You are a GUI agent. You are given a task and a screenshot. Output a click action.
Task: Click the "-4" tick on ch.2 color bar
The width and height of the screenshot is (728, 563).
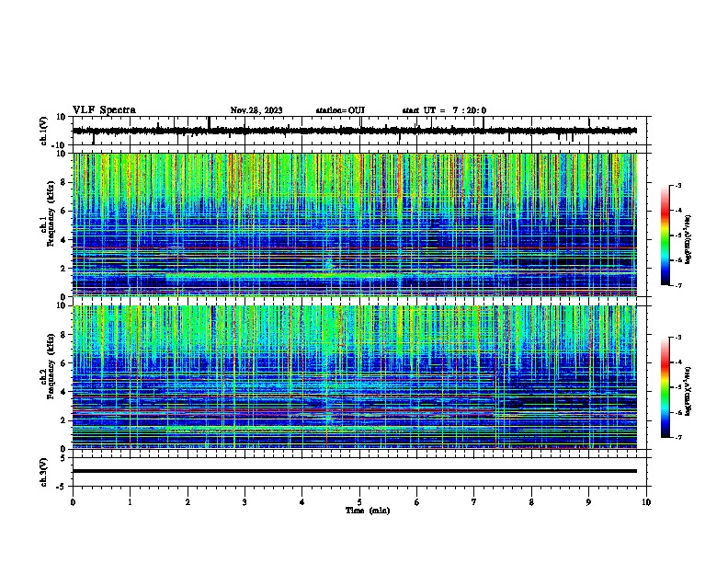[x=677, y=362]
